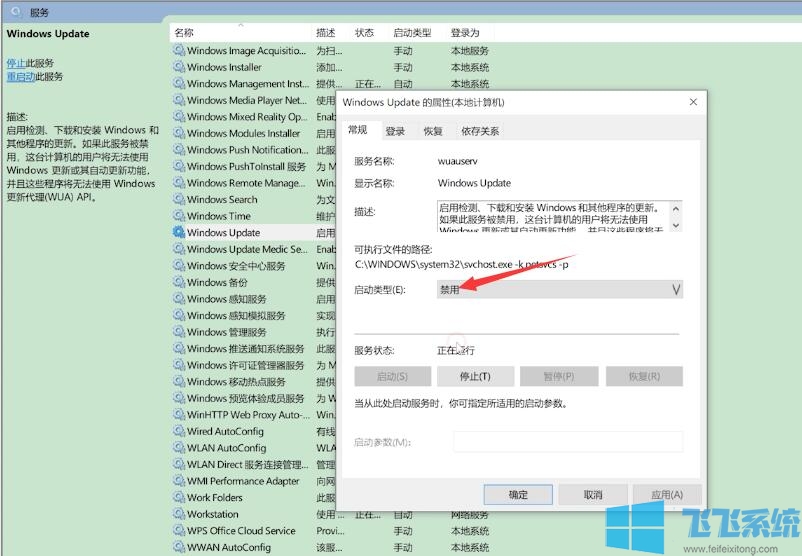Click gear icon of Windows Update Medic Service
The width and height of the screenshot is (802, 556).
(x=179, y=249)
